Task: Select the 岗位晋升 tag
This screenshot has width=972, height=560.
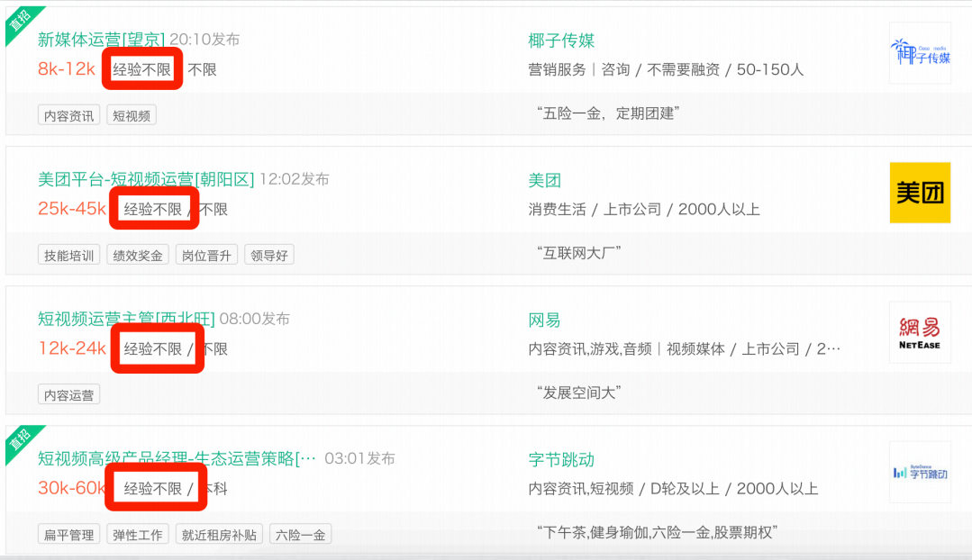Action: pos(206,255)
